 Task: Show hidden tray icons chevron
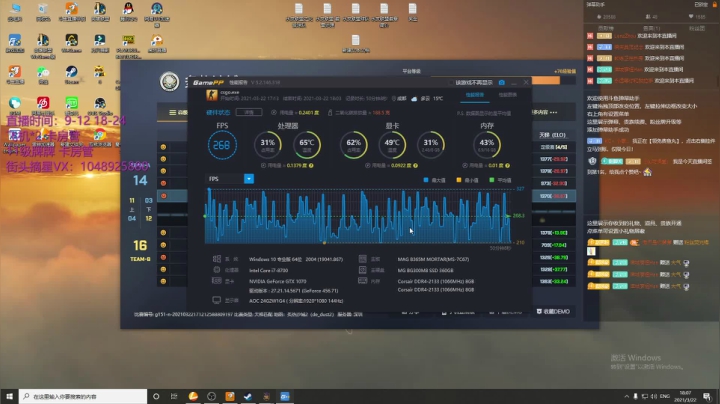(x=626, y=396)
